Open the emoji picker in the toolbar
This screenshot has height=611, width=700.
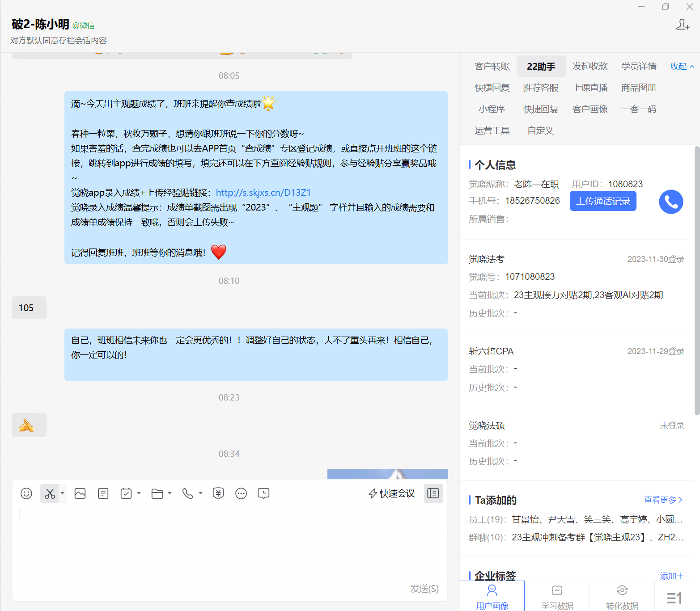point(26,493)
